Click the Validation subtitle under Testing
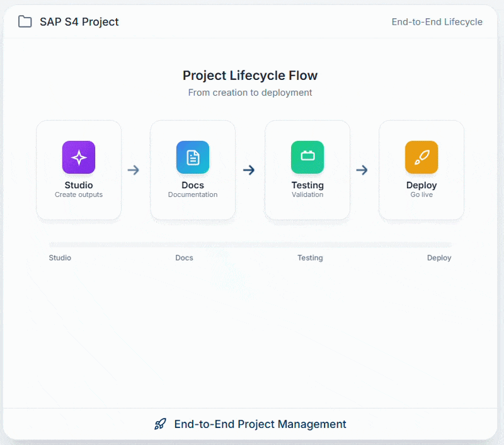The image size is (504, 445). (x=307, y=195)
